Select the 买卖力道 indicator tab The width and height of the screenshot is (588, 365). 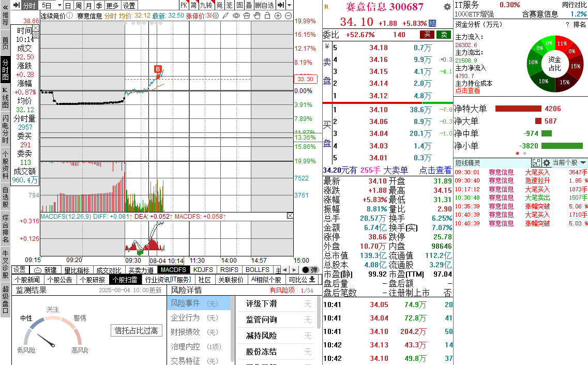coord(141,270)
